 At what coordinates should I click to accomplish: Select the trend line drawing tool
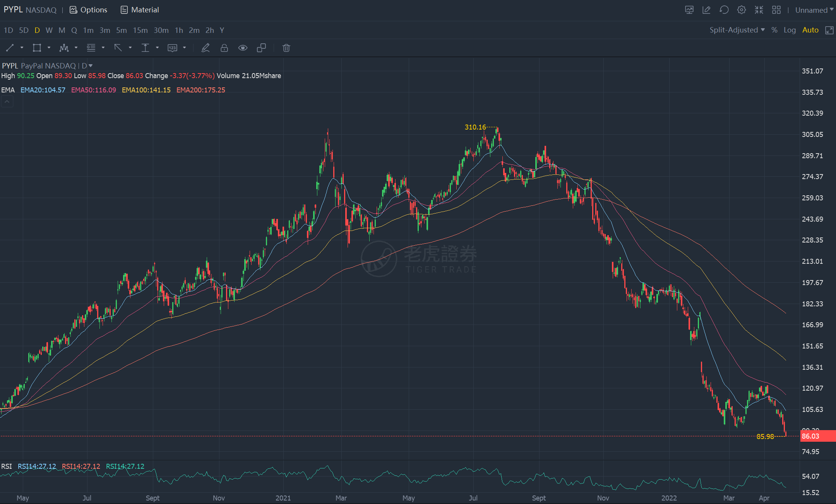[10, 48]
